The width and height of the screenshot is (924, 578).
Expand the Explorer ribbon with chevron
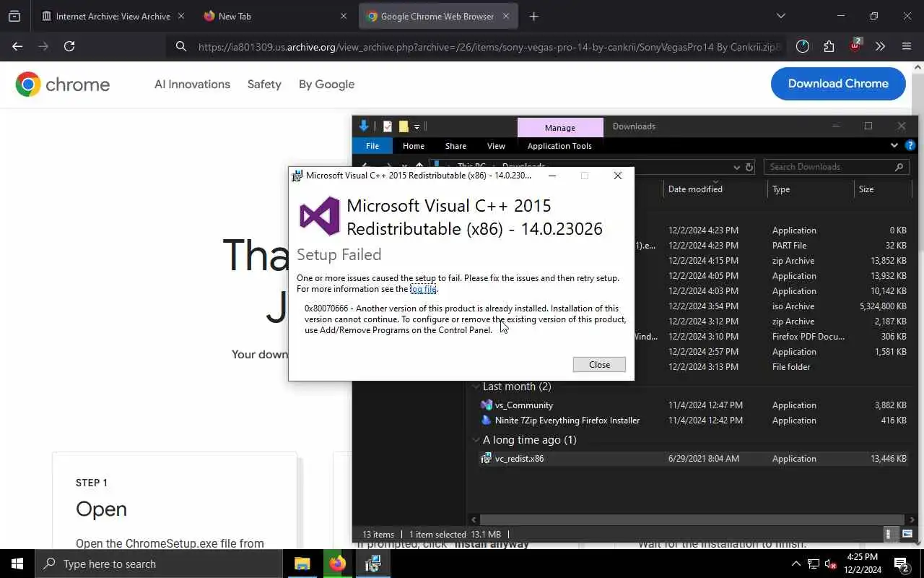(894, 146)
